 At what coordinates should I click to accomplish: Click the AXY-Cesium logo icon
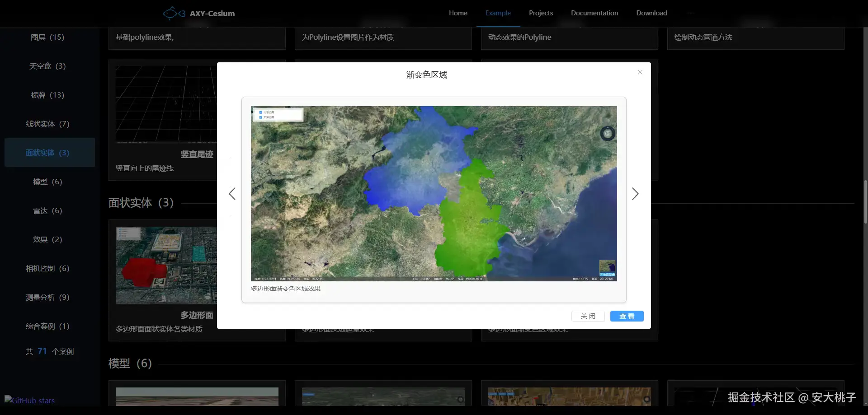click(174, 14)
